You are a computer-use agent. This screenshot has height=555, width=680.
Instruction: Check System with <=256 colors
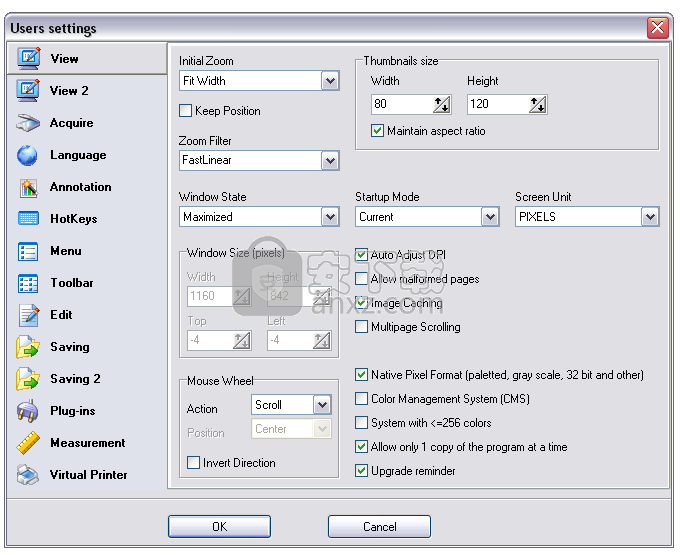click(x=361, y=422)
